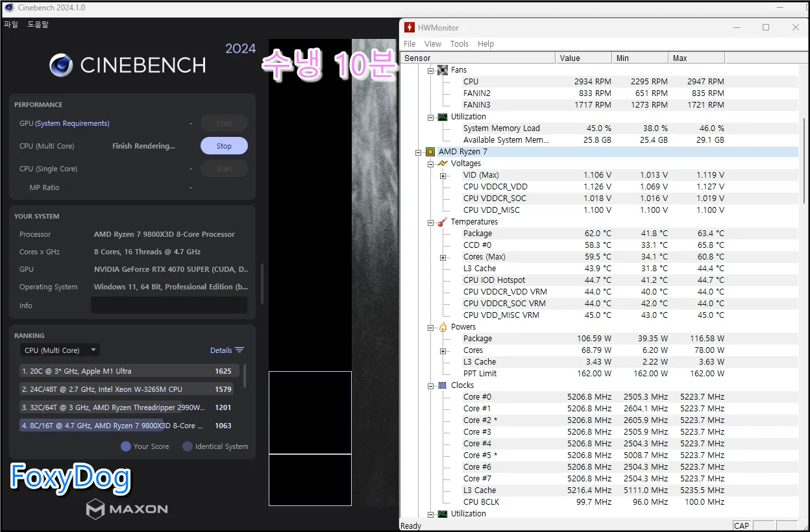Click the Fans category icon
Screen dimensions: 810x532
tap(443, 70)
